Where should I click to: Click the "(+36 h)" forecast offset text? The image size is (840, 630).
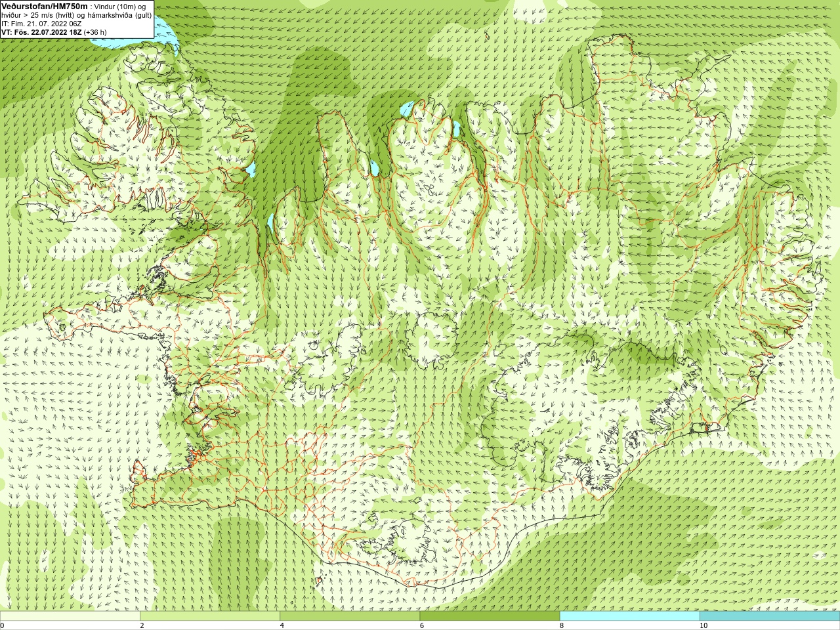(95, 32)
